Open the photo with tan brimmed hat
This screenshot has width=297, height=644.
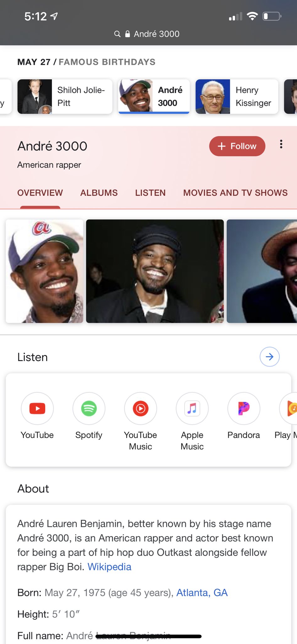[x=262, y=271]
